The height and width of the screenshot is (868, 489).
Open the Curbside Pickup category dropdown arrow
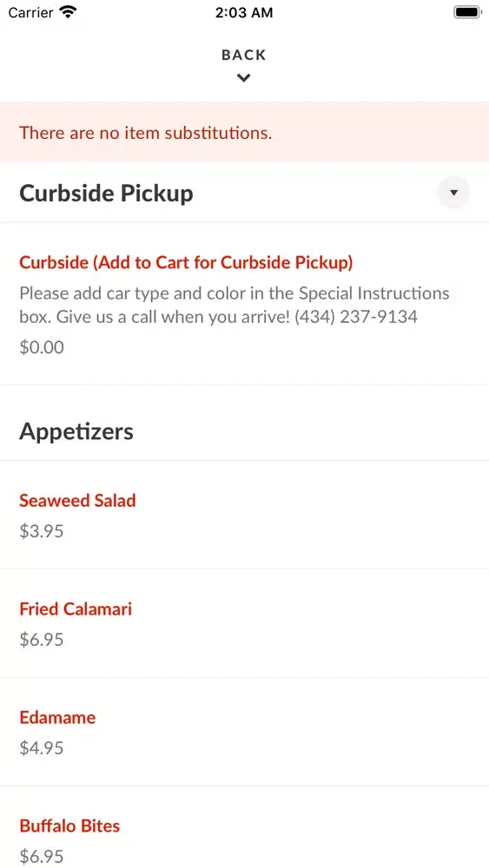453,193
